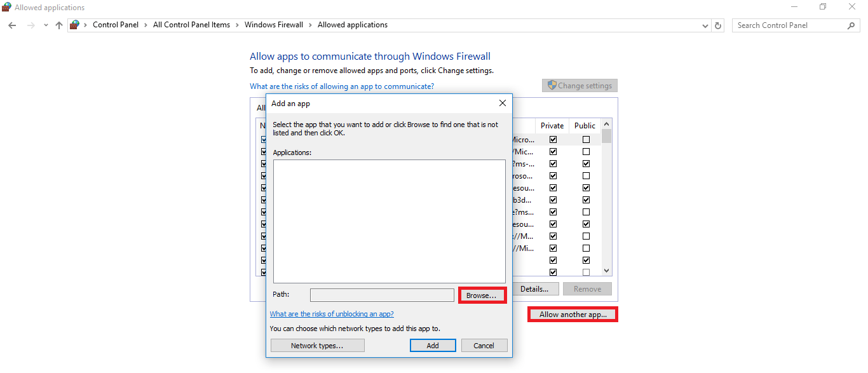Enable Public for the '//Mi...' row

[x=586, y=248]
